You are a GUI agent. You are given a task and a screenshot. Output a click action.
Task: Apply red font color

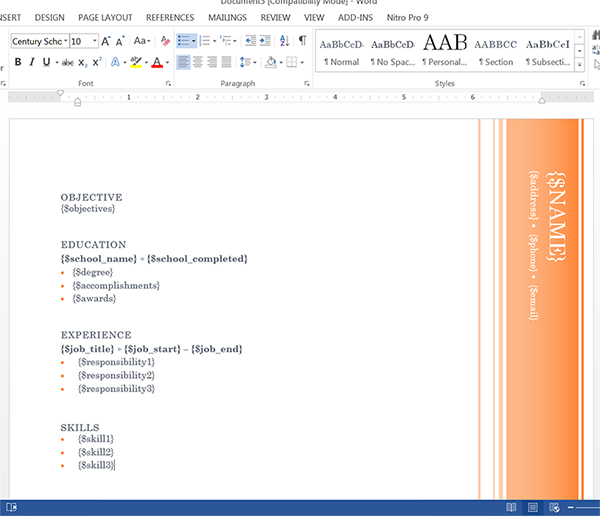pyautogui.click(x=157, y=62)
